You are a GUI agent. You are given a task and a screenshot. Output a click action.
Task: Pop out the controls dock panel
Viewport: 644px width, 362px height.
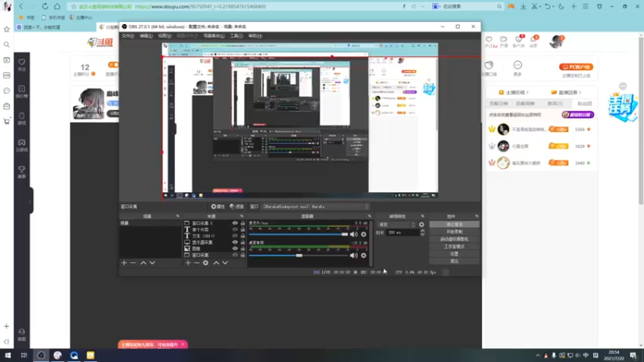477,216
